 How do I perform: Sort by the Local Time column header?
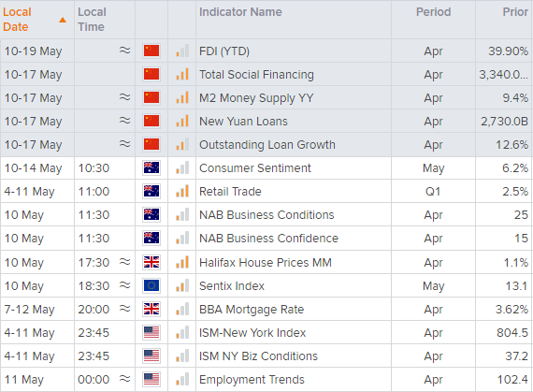[x=92, y=20]
